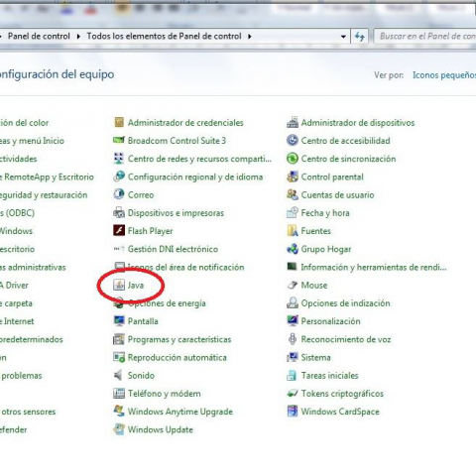Expand arrow after Panel de control breadcrumb
Screen dimensions: 476x476
coord(78,36)
